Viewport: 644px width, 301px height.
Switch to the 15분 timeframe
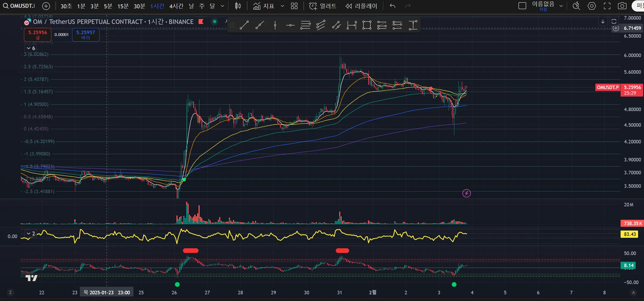[123, 6]
